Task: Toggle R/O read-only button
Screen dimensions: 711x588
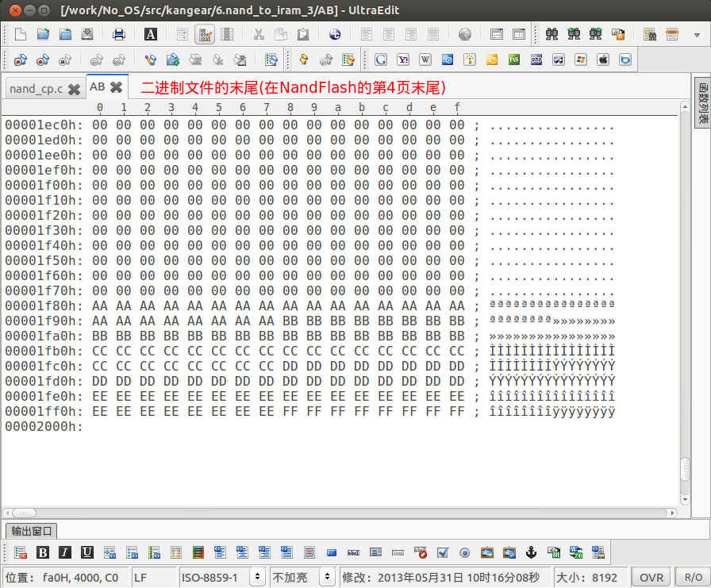Action: point(694,578)
